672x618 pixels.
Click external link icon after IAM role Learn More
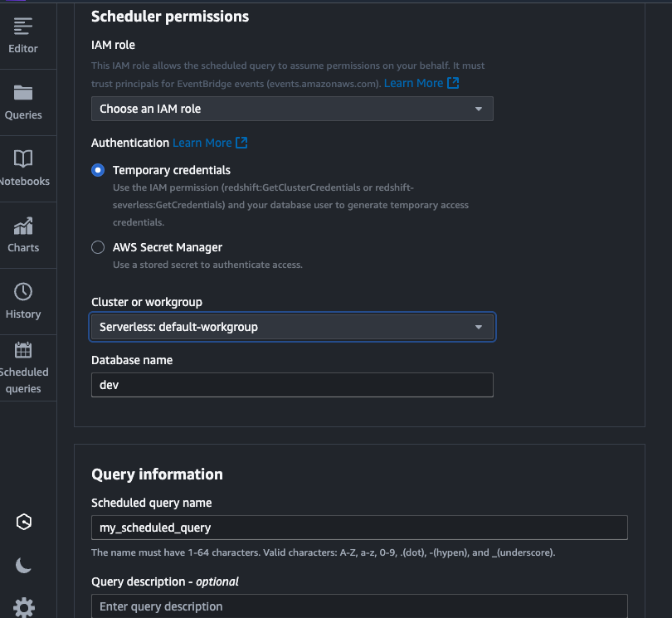tap(453, 83)
